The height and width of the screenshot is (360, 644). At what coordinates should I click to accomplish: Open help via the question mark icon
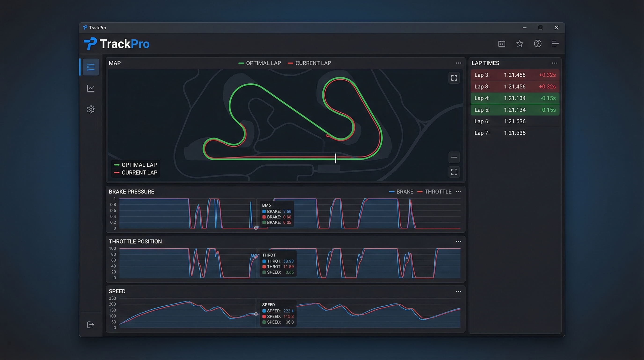pos(538,44)
